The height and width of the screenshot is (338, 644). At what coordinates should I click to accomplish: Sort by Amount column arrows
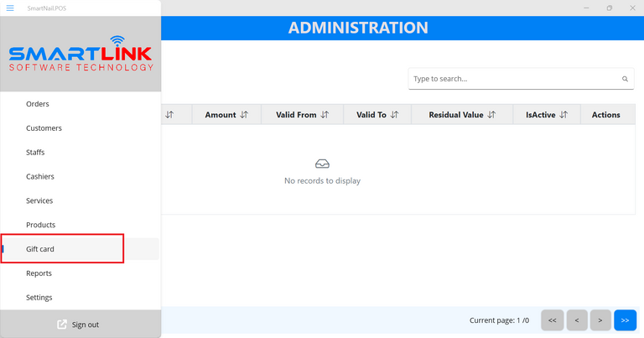pyautogui.click(x=244, y=115)
